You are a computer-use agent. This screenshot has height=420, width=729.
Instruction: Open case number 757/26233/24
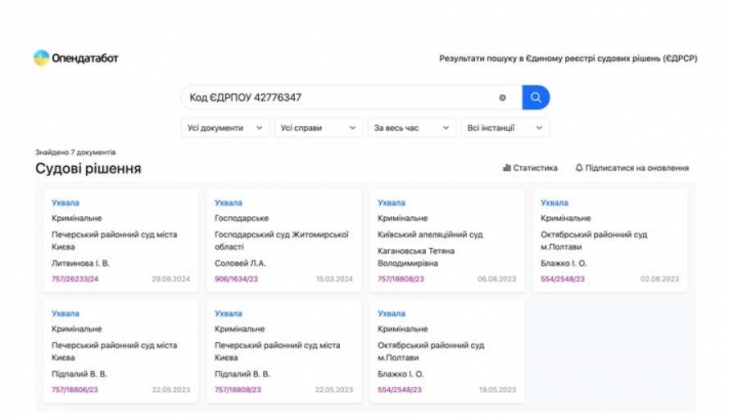(x=75, y=279)
